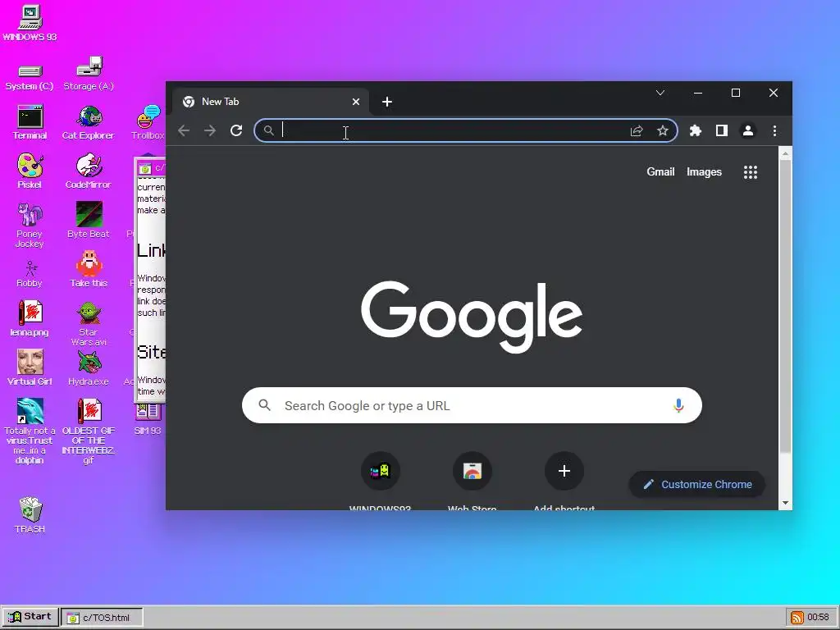
Task: Start voice search with microphone icon
Action: [x=678, y=405]
